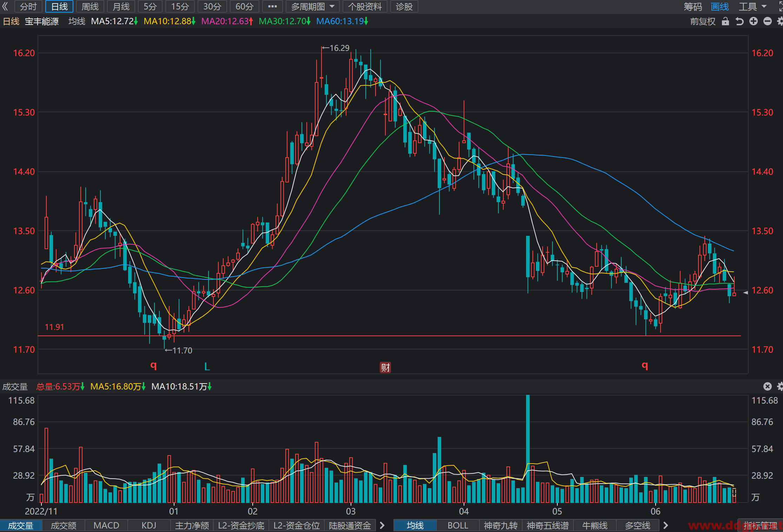
Task: Open 诊股 stock diagnosis
Action: click(x=404, y=7)
